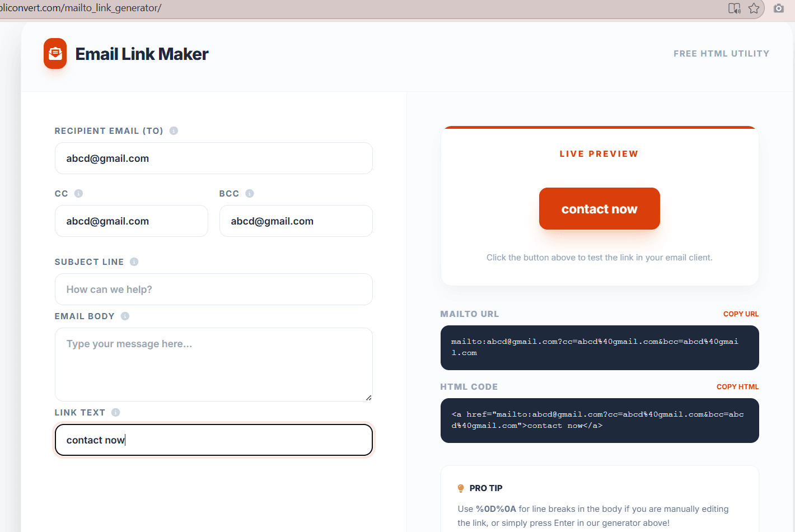
Task: Click the BCC info icon
Action: tap(250, 193)
